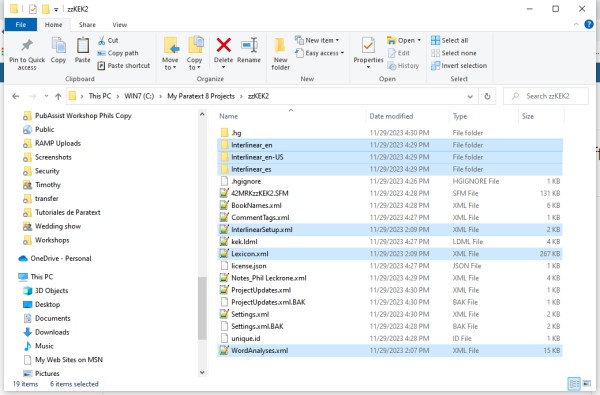Go to My Paratext 8 Projects breadcrumb

point(201,96)
